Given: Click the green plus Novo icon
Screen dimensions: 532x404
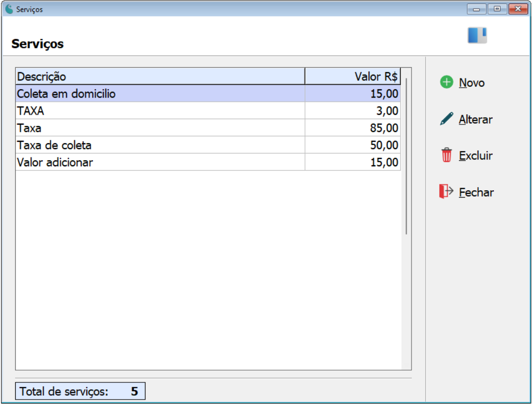Looking at the screenshot, I should pos(446,82).
